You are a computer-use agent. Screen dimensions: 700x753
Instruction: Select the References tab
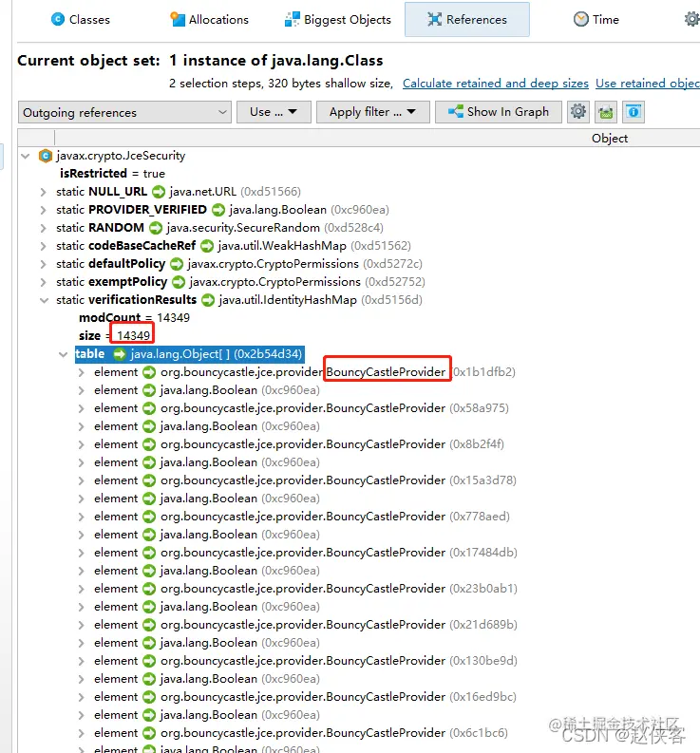pyautogui.click(x=467, y=20)
